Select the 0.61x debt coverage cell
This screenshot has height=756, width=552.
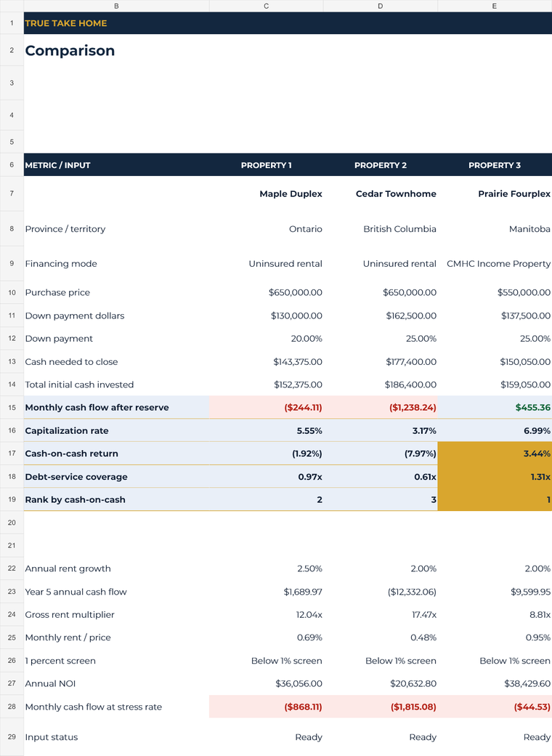[x=380, y=476]
